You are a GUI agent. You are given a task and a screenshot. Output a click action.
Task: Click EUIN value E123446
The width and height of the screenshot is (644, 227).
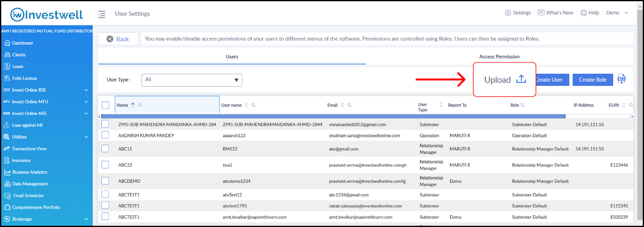point(619,165)
